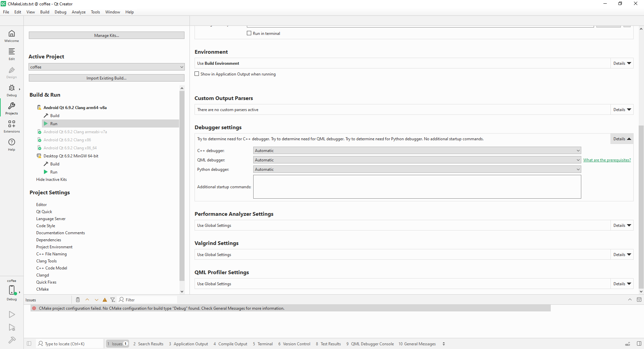Open the Analyze menu
Screen dimensions: 644x349
click(78, 12)
